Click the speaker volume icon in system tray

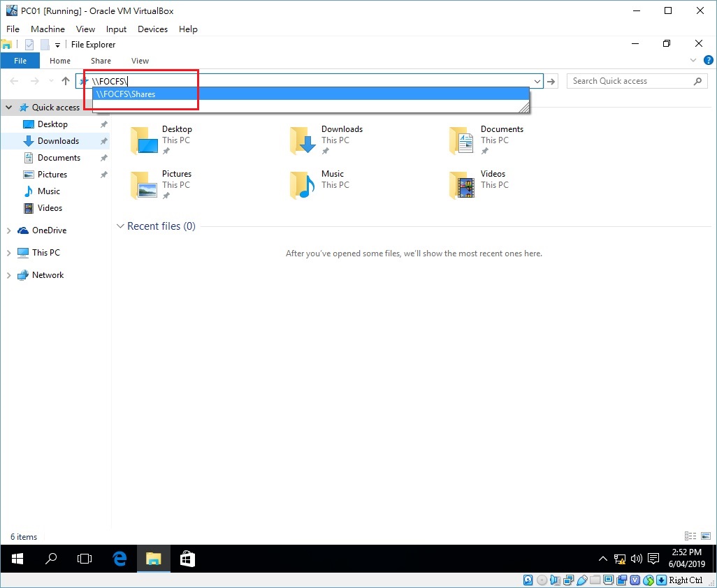636,559
